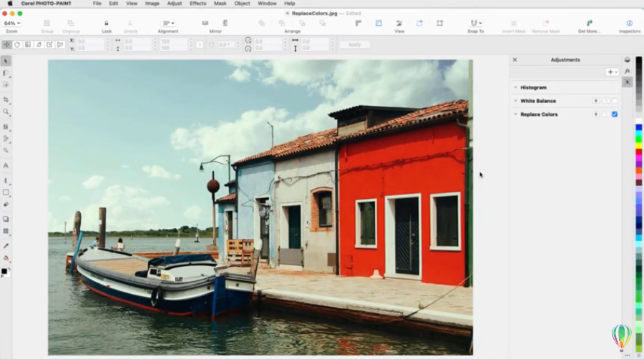This screenshot has height=359, width=644.
Task: Click the foreground black color swatch
Action: pyautogui.click(x=4, y=271)
